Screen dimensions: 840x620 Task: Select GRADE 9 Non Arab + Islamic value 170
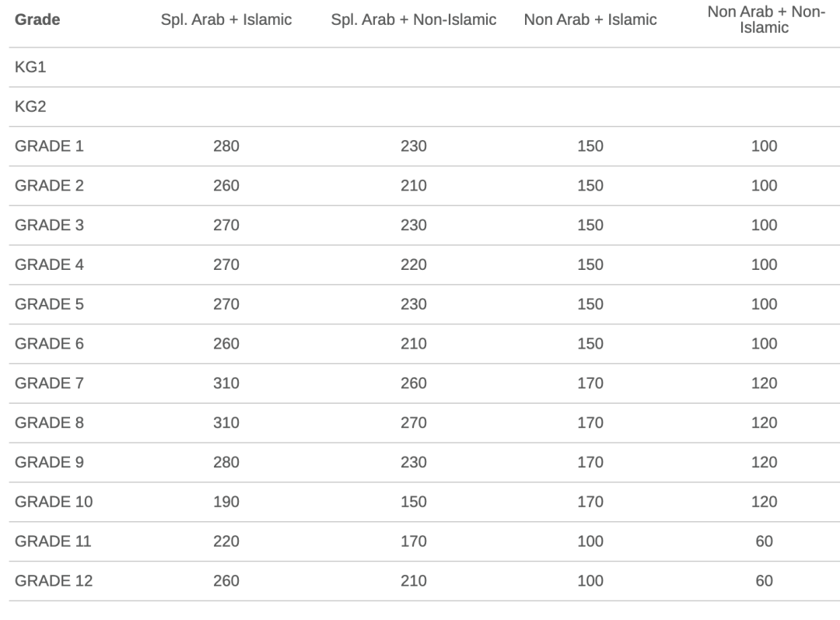pyautogui.click(x=590, y=462)
